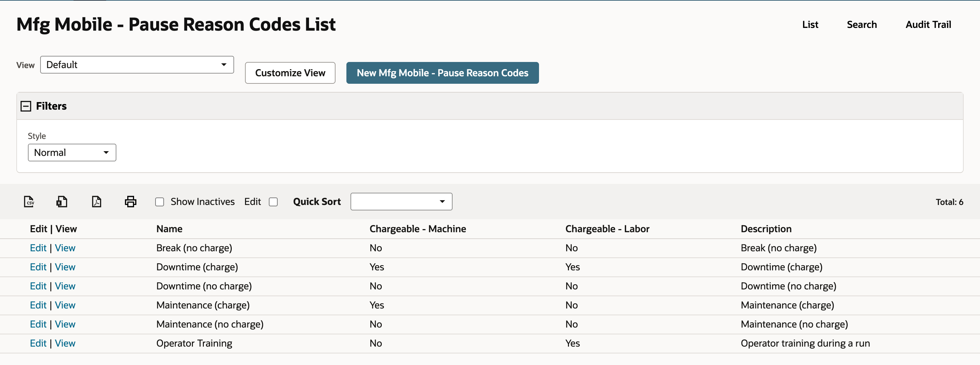Print the pause reason codes list

(x=130, y=201)
